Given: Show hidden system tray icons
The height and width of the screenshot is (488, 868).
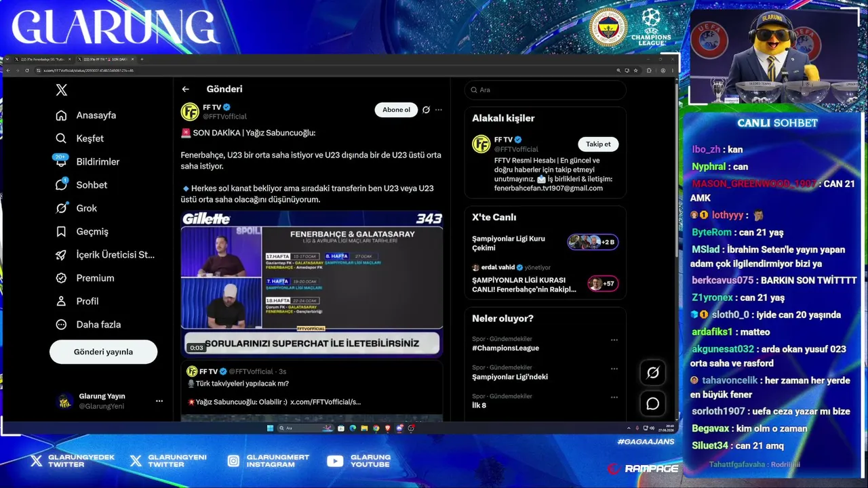Looking at the screenshot, I should point(629,428).
